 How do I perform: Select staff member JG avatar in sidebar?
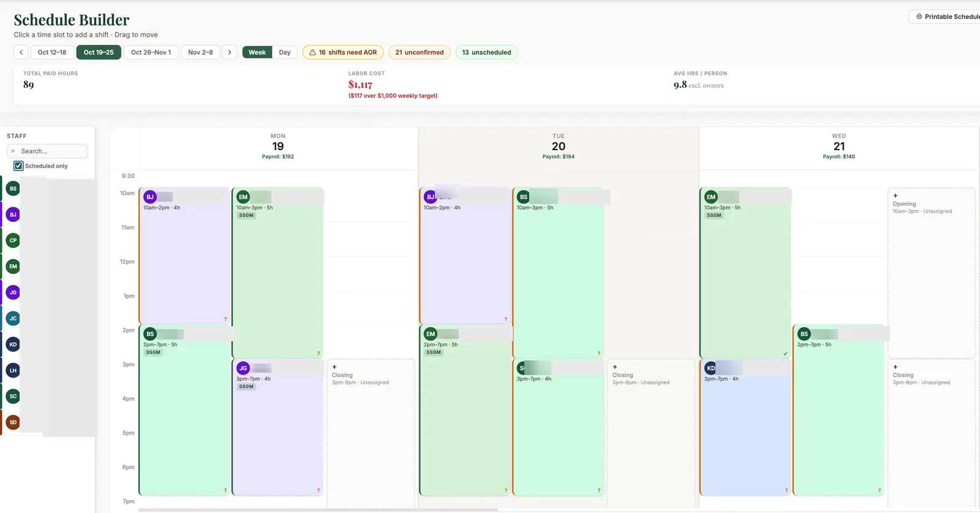click(x=13, y=292)
